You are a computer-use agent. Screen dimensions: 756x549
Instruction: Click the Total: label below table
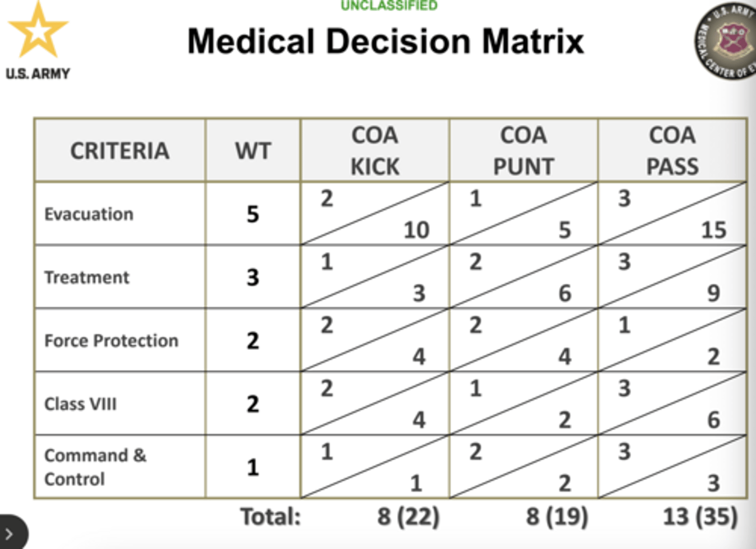tap(270, 517)
